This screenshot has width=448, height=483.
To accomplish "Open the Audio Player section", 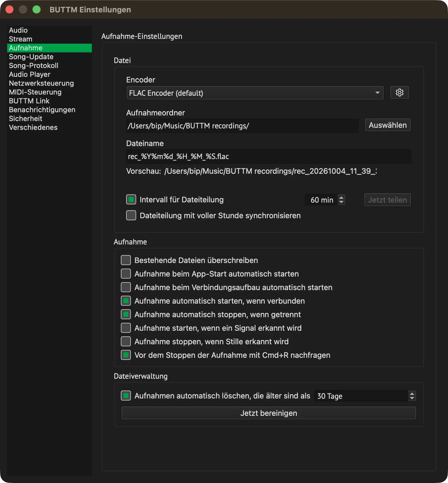I will [50, 74].
